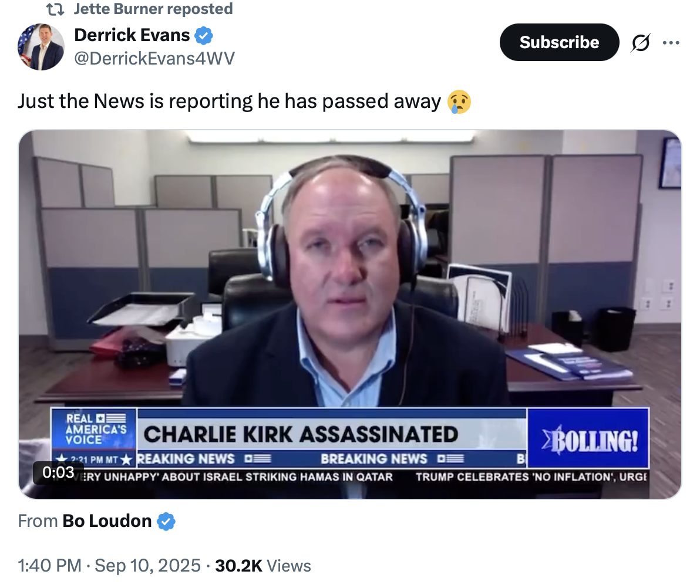Viewport: 700px width, 588px height.
Task: Click the 1:40 PM Sep 10, 2025 timestamp
Action: [109, 565]
